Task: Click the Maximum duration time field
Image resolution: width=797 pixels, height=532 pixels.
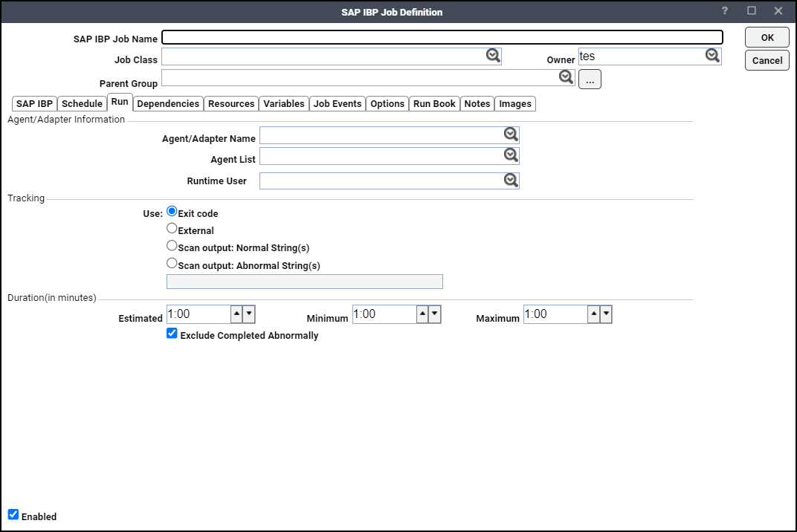Action: (555, 314)
